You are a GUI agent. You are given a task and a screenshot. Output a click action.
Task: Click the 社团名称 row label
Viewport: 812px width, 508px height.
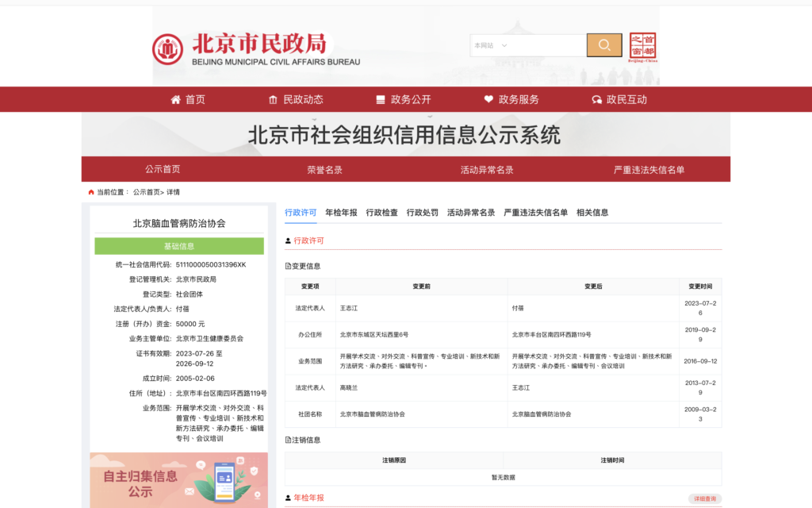pyautogui.click(x=310, y=414)
